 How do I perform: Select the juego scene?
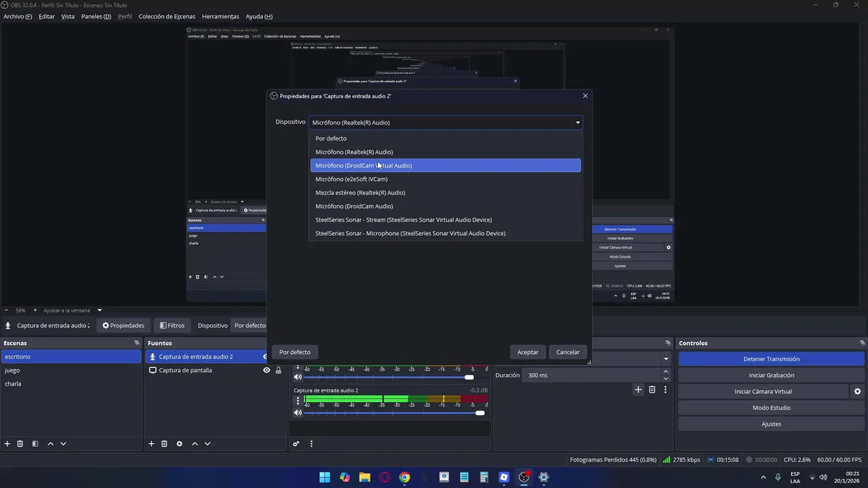click(x=71, y=370)
